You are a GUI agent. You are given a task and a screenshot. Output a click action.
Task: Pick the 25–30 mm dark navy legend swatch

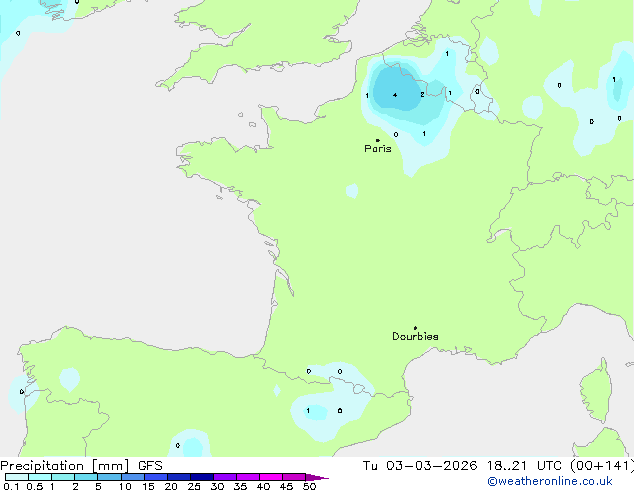[x=202, y=477]
